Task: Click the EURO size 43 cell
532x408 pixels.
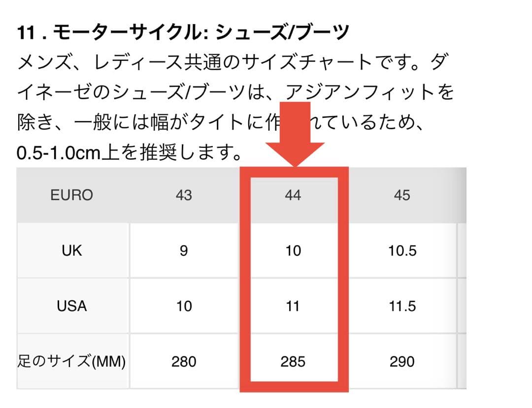Action: pyautogui.click(x=184, y=195)
